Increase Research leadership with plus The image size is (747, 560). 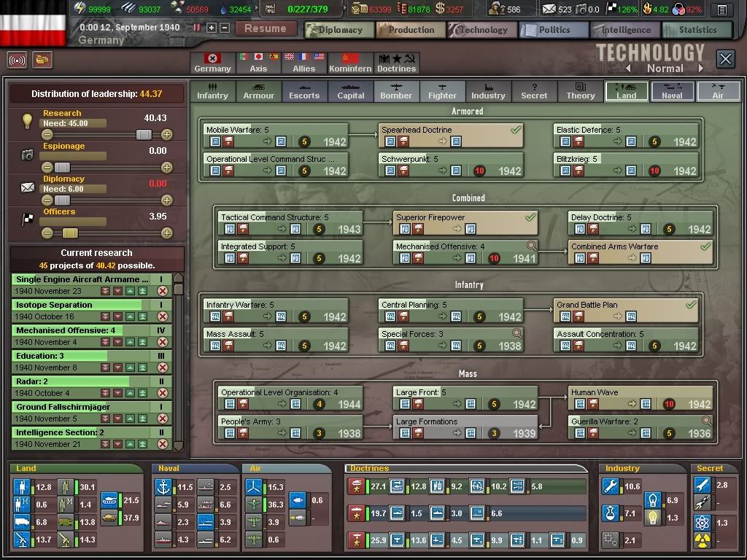[x=167, y=135]
